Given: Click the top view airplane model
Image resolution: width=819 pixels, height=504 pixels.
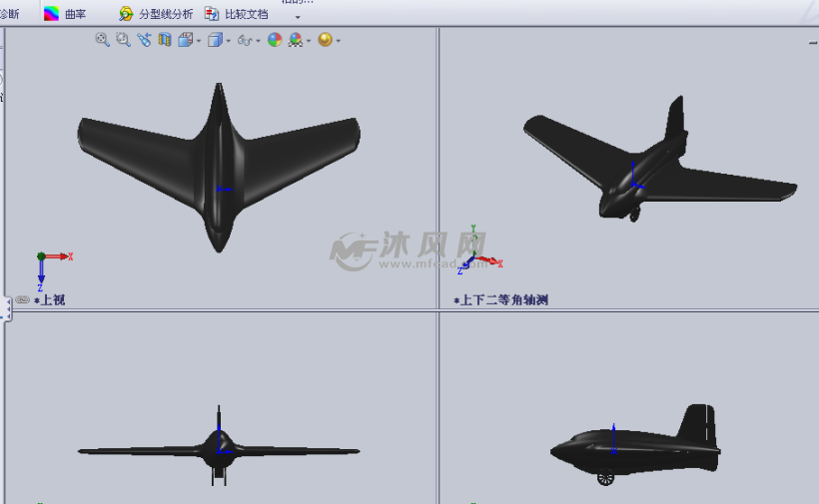Looking at the screenshot, I should (x=219, y=167).
